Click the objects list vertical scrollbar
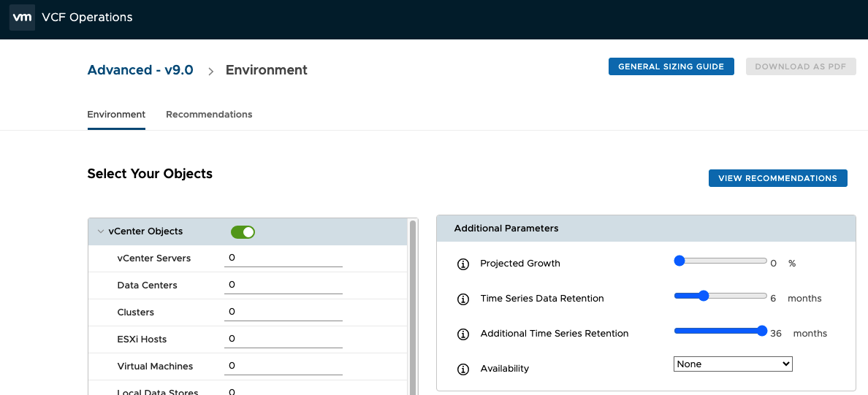Viewport: 868px width, 395px height. coord(413,307)
